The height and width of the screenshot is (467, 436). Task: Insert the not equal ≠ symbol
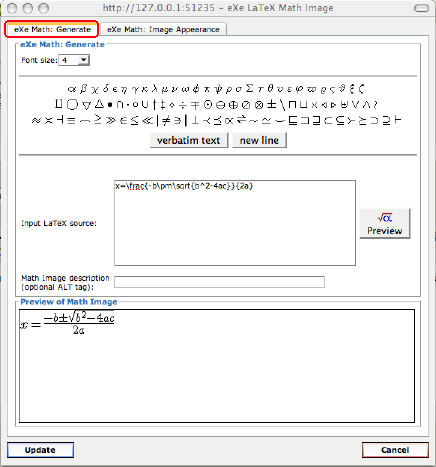coord(166,120)
